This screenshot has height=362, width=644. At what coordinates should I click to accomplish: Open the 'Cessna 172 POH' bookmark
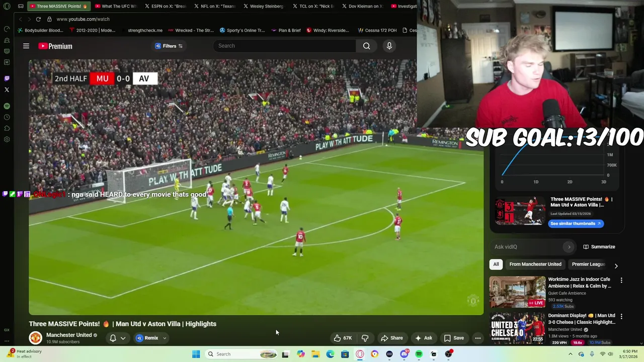pos(377,30)
